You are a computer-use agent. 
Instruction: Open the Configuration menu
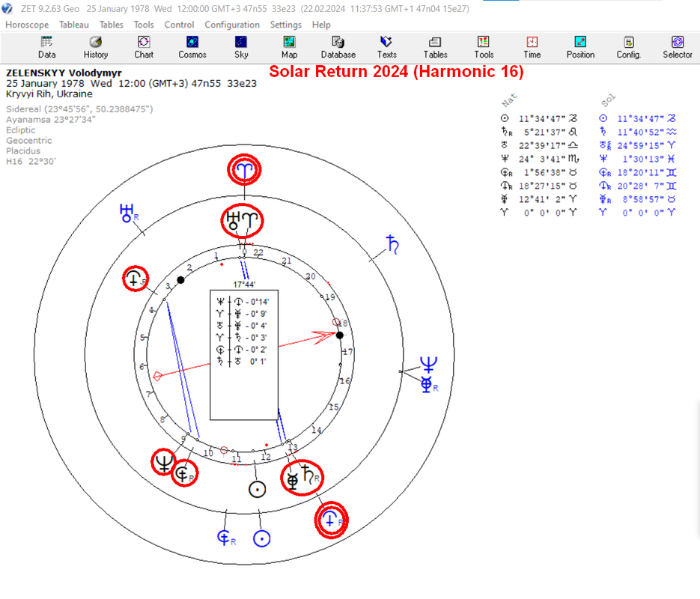coord(232,25)
